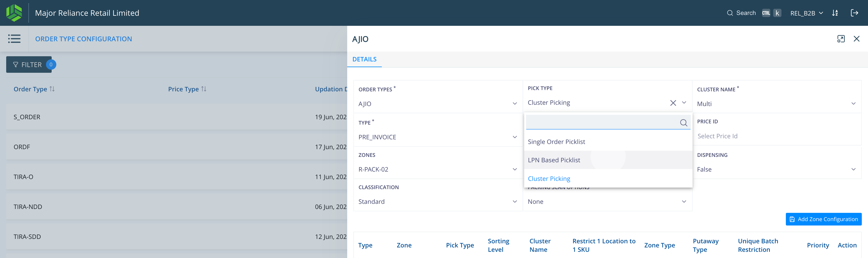Expand the Cluster Name Multi dropdown
Image resolution: width=868 pixels, height=258 pixels.
pyautogui.click(x=853, y=104)
